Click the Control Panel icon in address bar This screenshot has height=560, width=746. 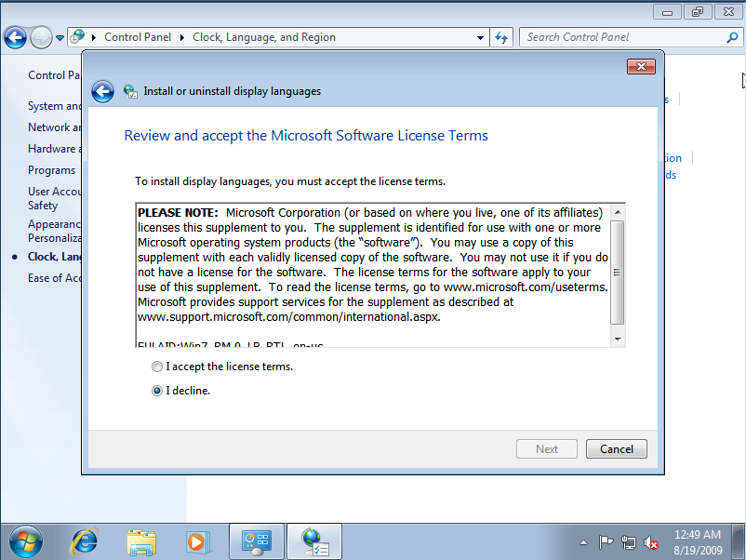[x=78, y=36]
